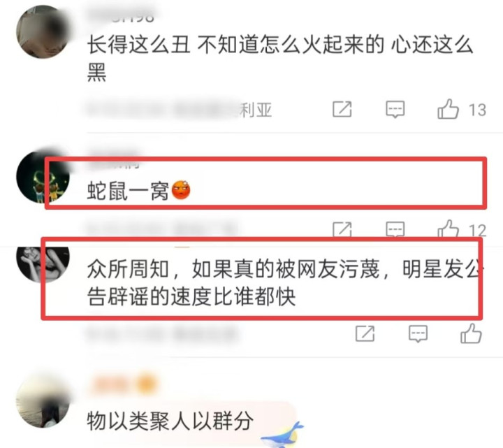The height and width of the screenshot is (448, 503).
Task: Share the 蛇鼠一窝 comment
Action: pyautogui.click(x=342, y=229)
